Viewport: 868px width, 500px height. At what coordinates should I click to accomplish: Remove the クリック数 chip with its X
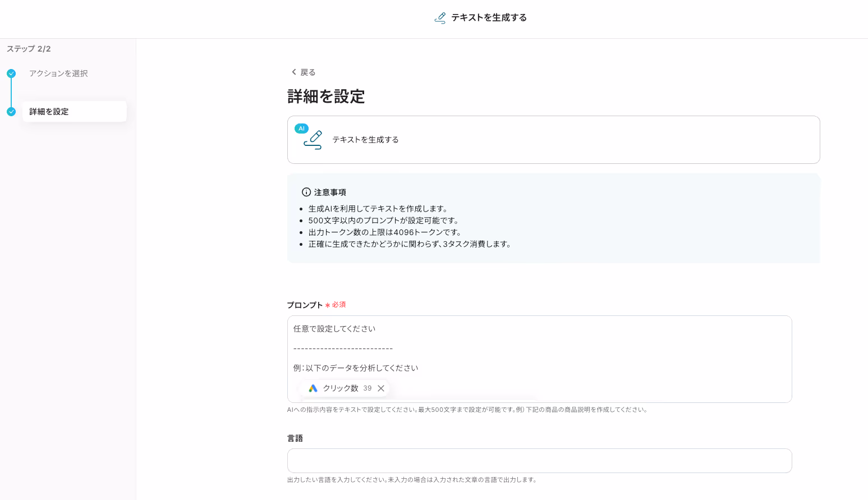point(381,388)
